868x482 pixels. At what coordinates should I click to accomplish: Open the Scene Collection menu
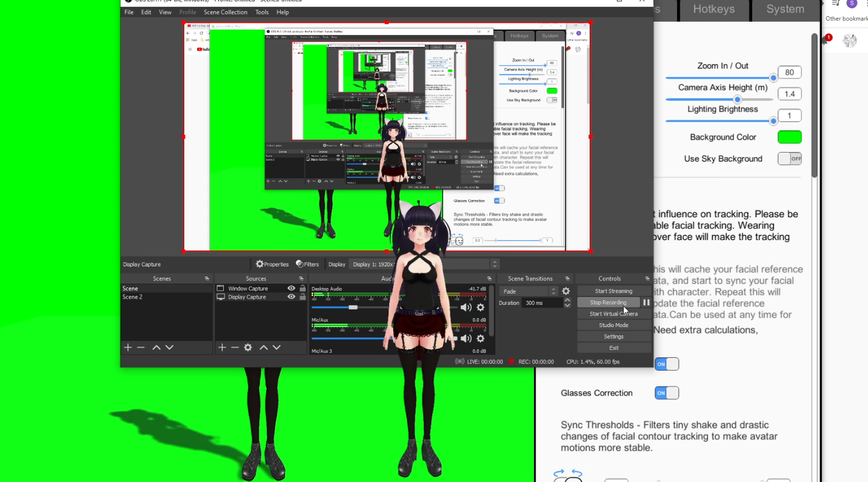coord(225,12)
